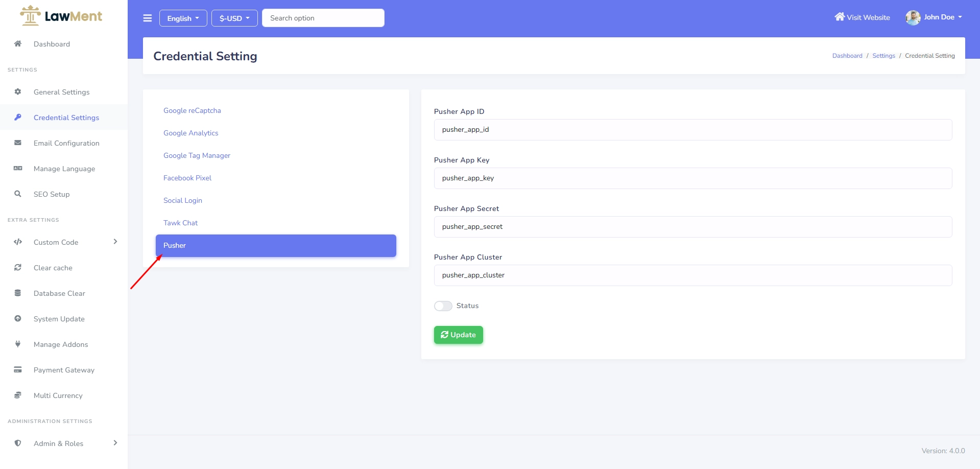
Task: Click the Database Clear stack icon
Action: pos(18,293)
